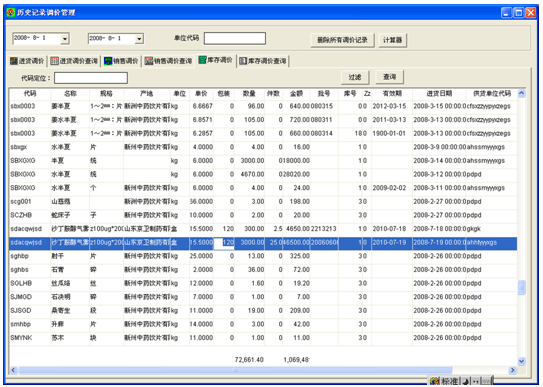Select the smhbp row
The image size is (543, 387).
pyautogui.click(x=263, y=324)
